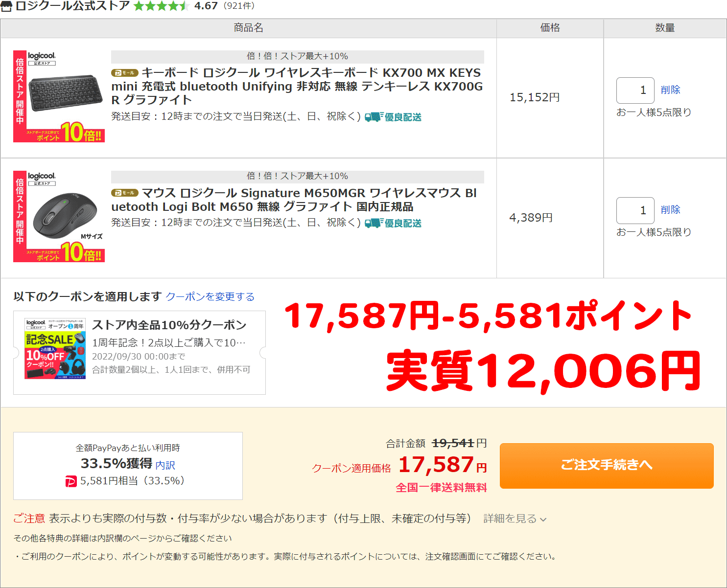Screen dimensions: 727x588
Task: Click the 商品名 column header
Action: (x=249, y=28)
